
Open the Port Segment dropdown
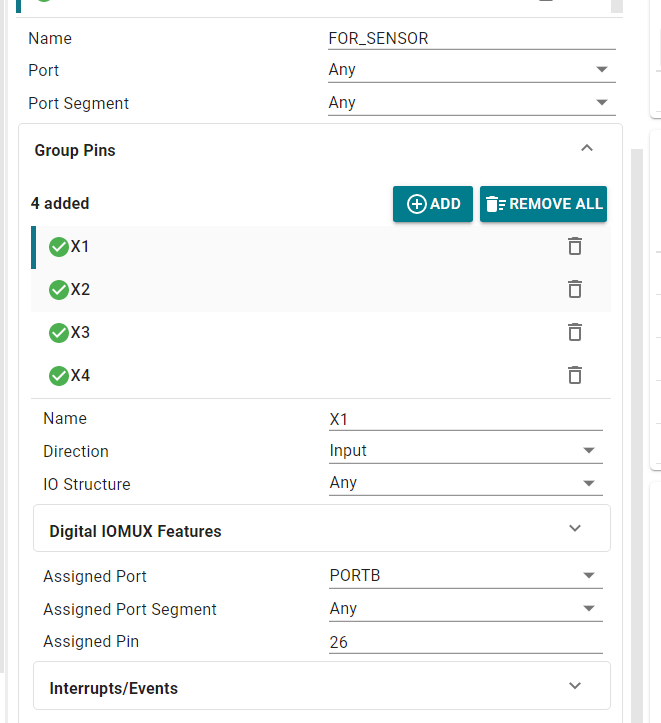pos(472,102)
